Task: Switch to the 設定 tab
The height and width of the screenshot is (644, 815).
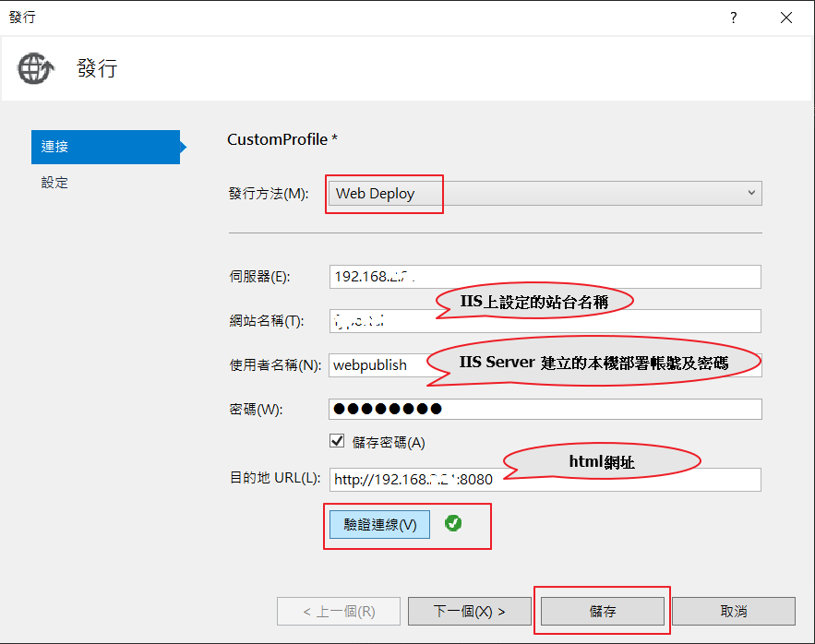Action: coord(55,183)
